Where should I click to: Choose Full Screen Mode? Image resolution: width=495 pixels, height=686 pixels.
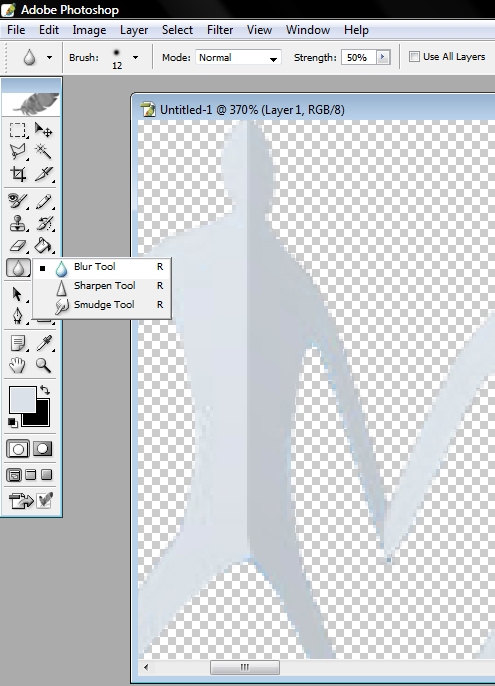coord(46,475)
